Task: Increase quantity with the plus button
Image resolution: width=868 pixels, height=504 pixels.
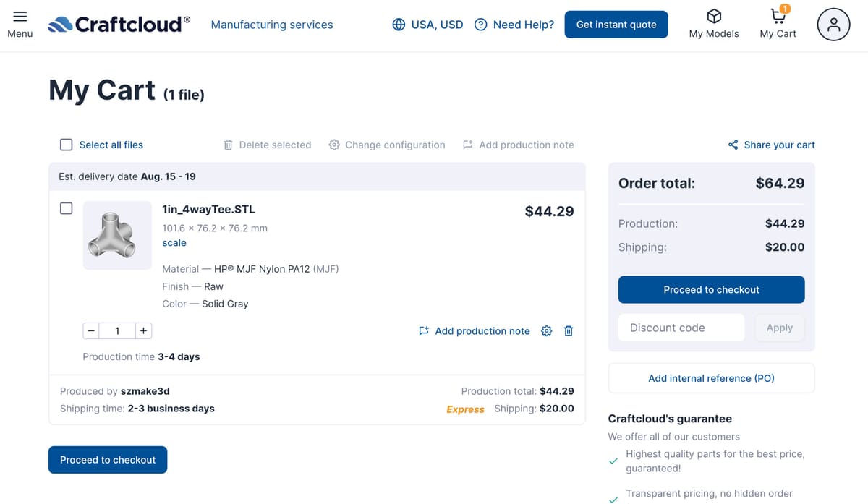Action: tap(143, 331)
